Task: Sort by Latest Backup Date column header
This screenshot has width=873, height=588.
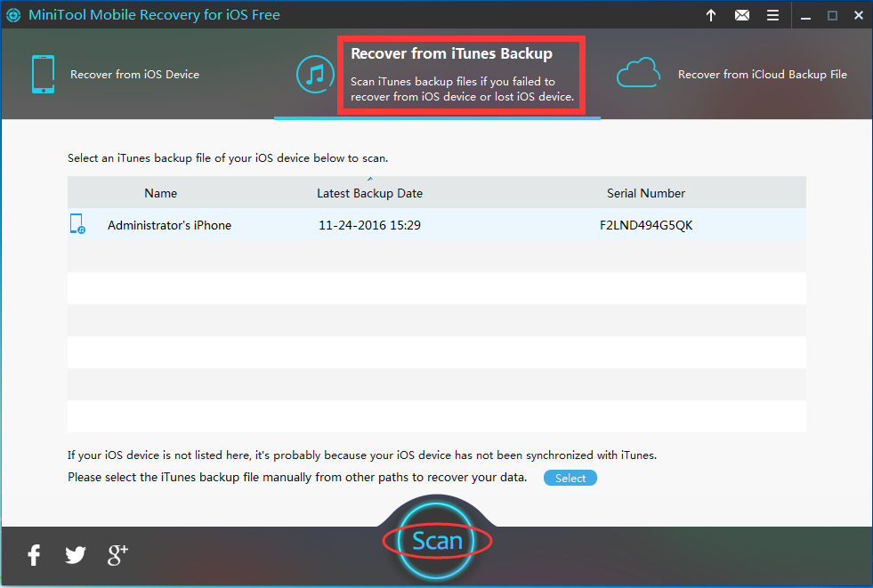Action: point(369,193)
